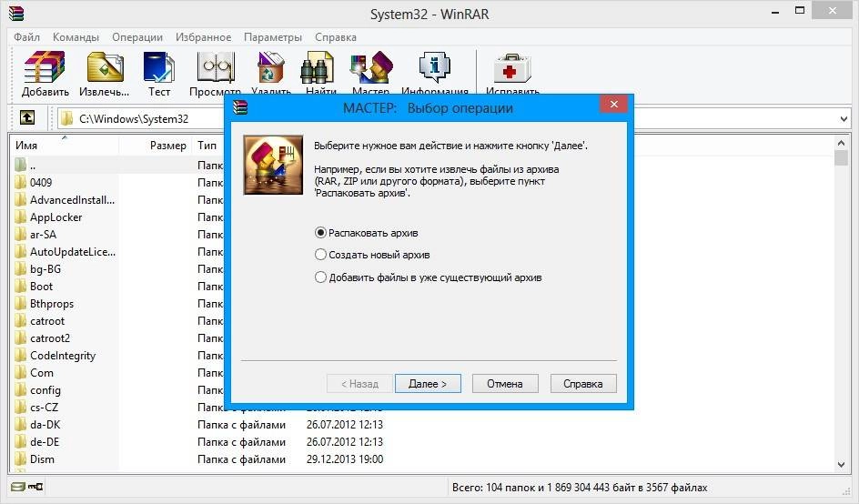Click the 29.12.2013 19:00 date cell

(x=345, y=459)
